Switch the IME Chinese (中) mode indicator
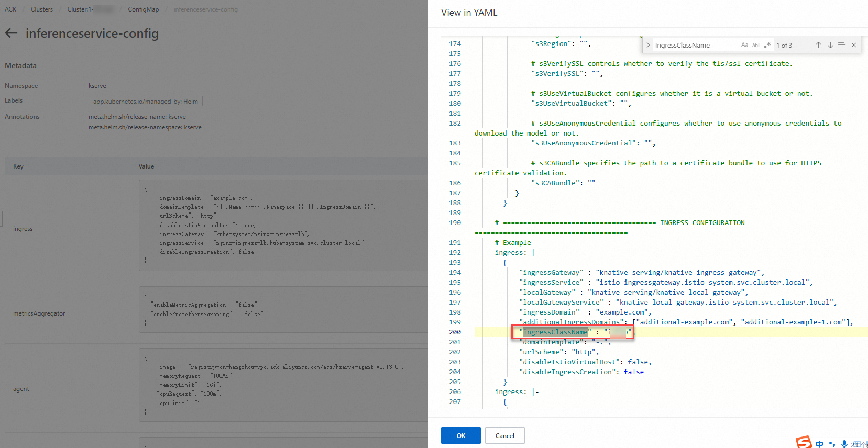 [819, 444]
